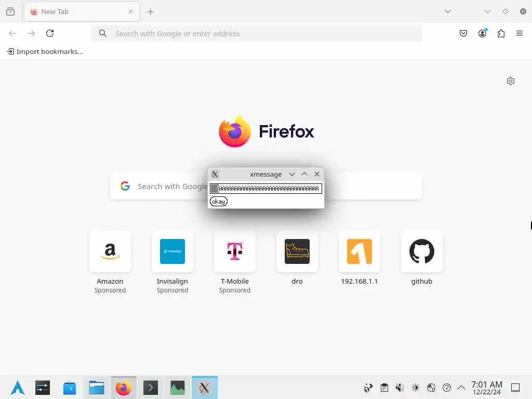532x399 pixels.
Task: Select the New Tab browser tab
Action: tap(82, 11)
